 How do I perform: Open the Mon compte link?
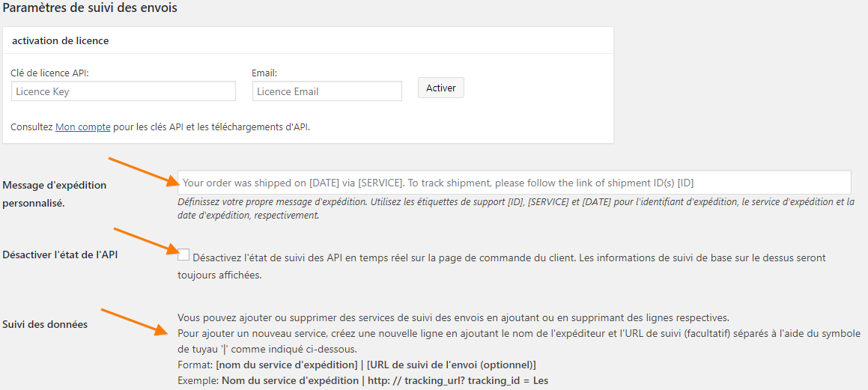[x=83, y=127]
